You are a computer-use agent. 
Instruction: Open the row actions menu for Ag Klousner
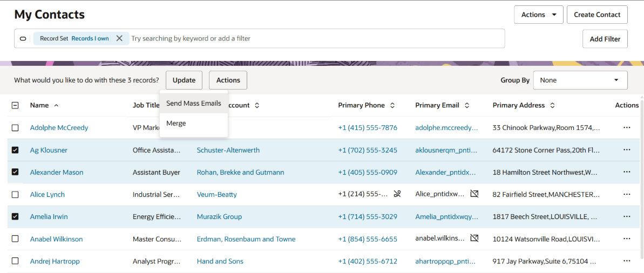pyautogui.click(x=626, y=150)
